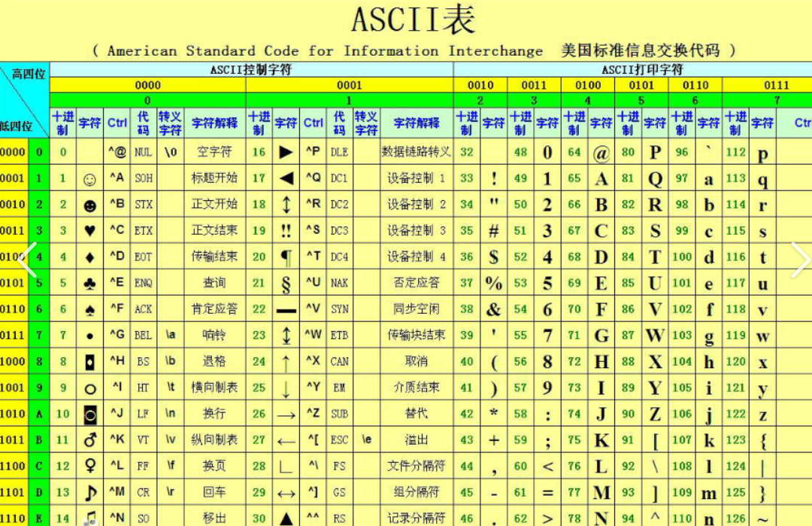Select the "溢出" description cell
The image size is (812, 526).
(417, 439)
